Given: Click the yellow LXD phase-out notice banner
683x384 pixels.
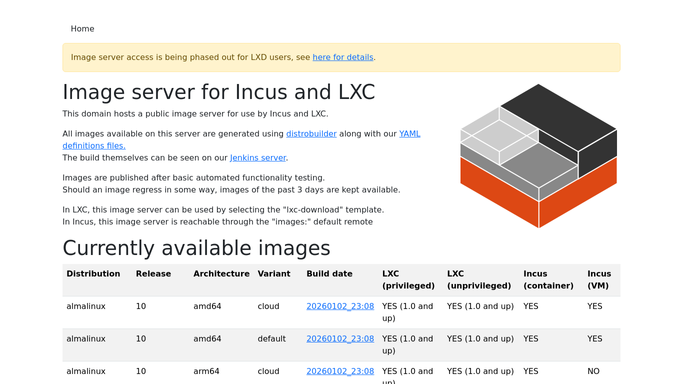Looking at the screenshot, I should pyautogui.click(x=342, y=57).
